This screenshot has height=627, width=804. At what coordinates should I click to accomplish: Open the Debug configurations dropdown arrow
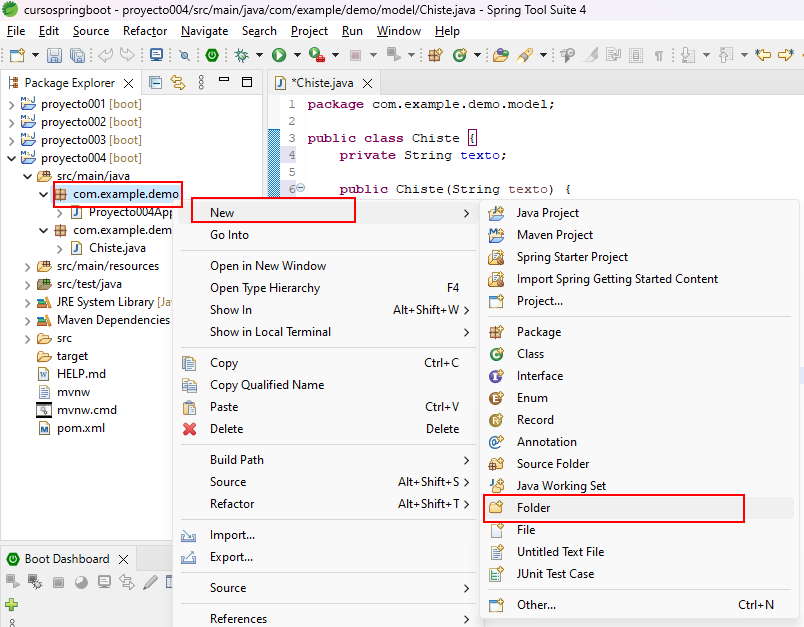click(259, 55)
